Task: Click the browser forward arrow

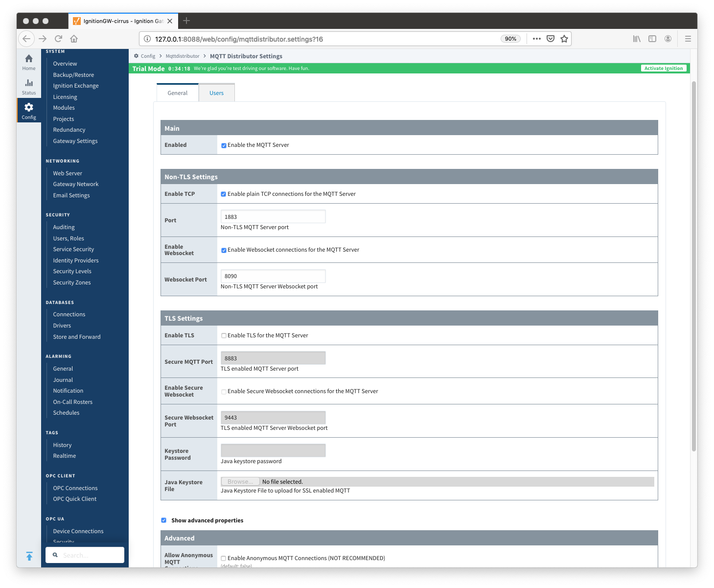Action: 43,39
